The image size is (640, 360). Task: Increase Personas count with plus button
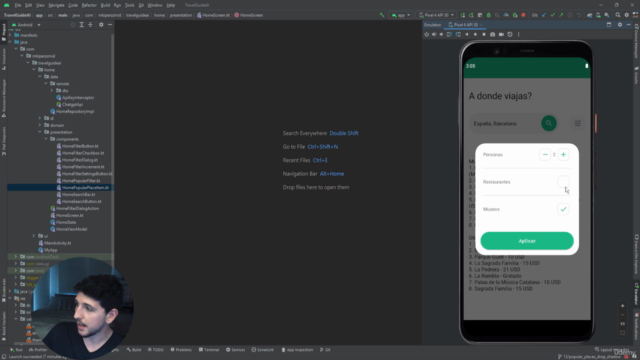(563, 155)
